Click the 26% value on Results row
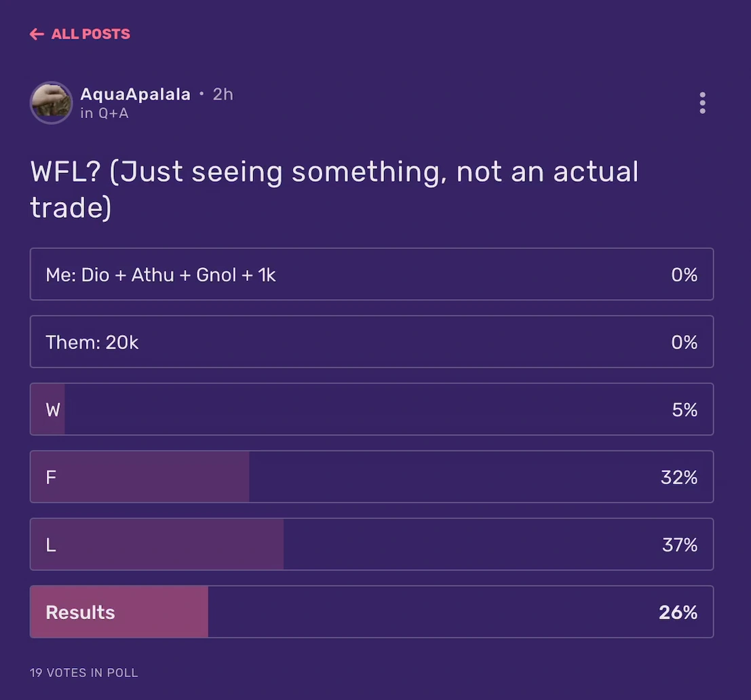The image size is (751, 700). click(678, 612)
